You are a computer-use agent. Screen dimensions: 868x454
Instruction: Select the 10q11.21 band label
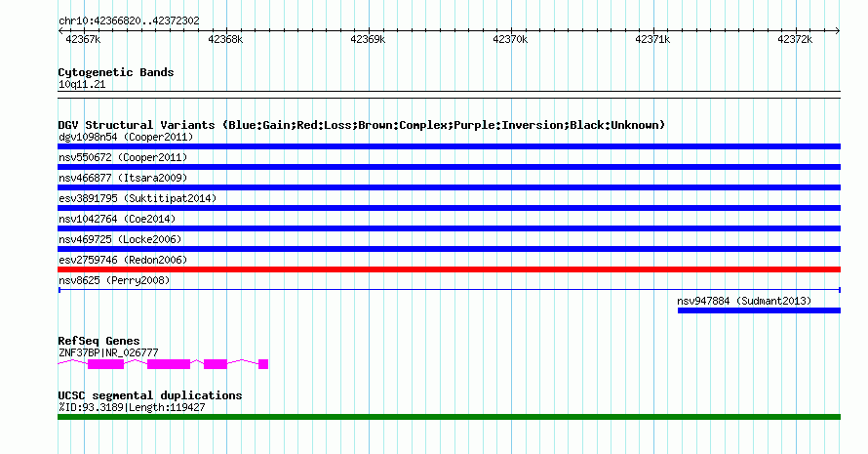(x=82, y=84)
